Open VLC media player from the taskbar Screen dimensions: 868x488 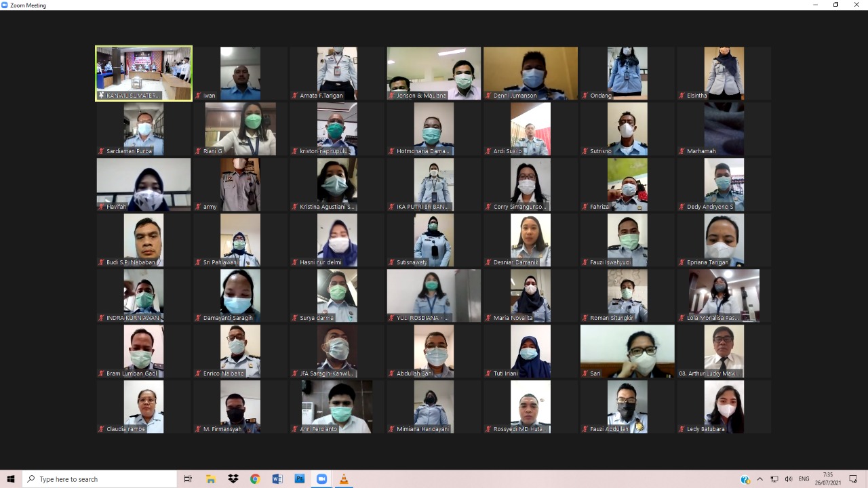click(x=344, y=479)
